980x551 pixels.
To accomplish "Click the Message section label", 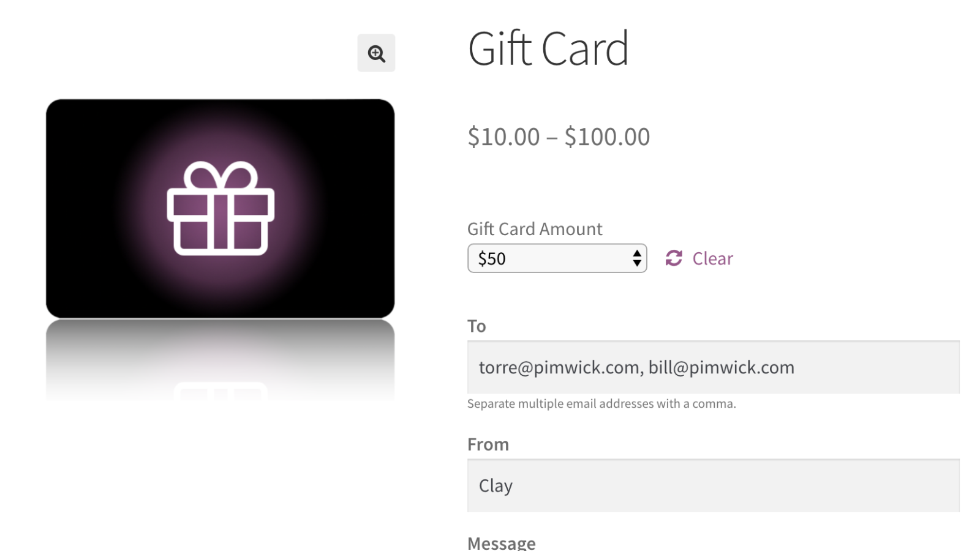I will tap(501, 541).
